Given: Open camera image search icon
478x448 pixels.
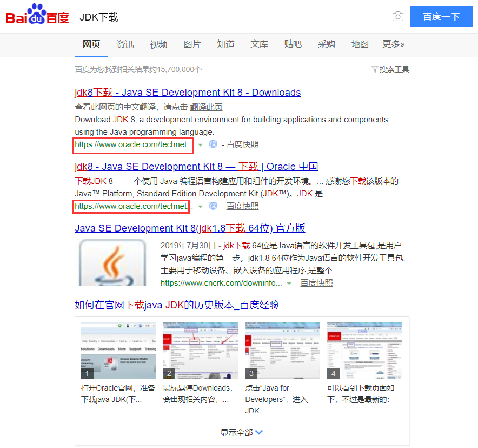Looking at the screenshot, I should [x=397, y=16].
